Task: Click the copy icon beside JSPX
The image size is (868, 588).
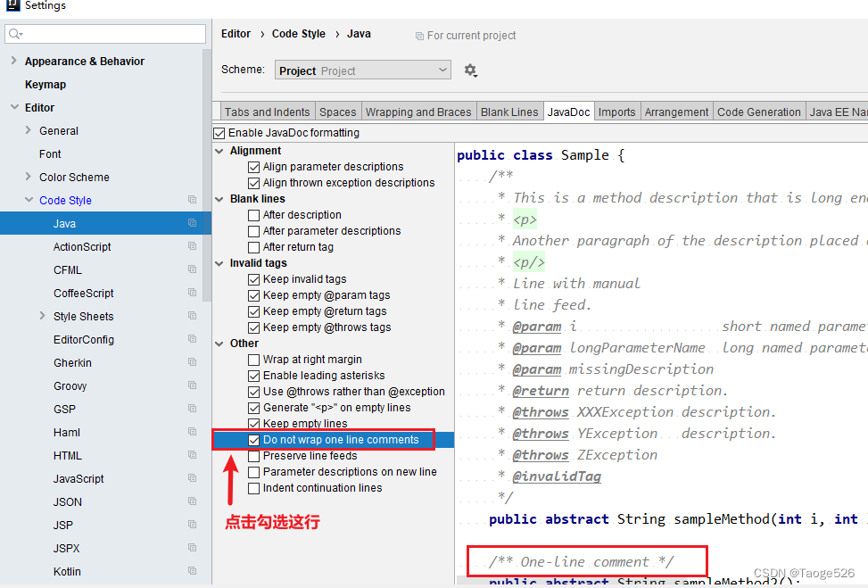Action: tap(192, 548)
